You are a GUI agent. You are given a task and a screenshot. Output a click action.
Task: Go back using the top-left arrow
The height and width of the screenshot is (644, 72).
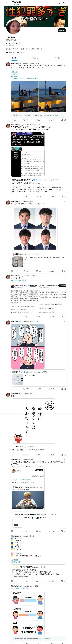click(x=7, y=3)
